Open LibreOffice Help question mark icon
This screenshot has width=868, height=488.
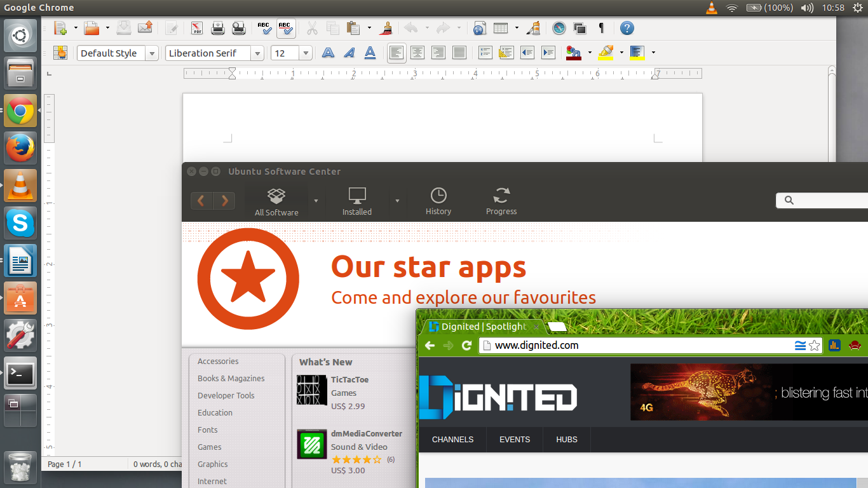click(x=627, y=28)
